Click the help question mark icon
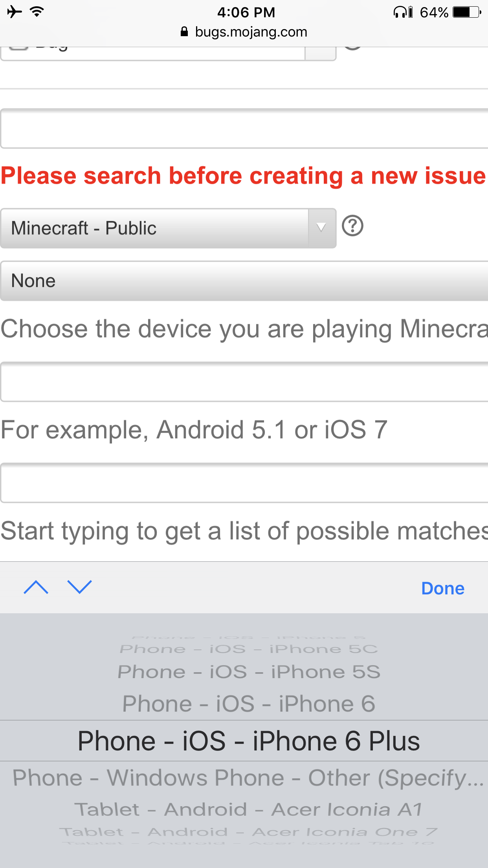488x868 pixels. [x=352, y=226]
